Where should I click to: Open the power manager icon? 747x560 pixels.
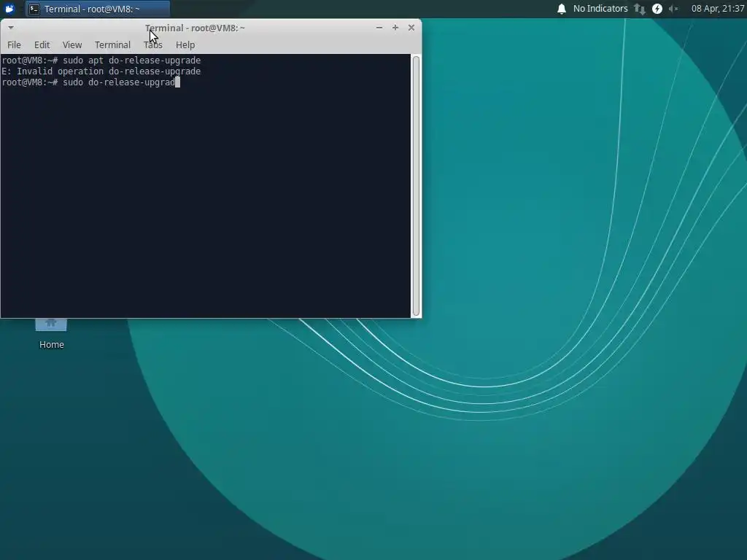[657, 9]
